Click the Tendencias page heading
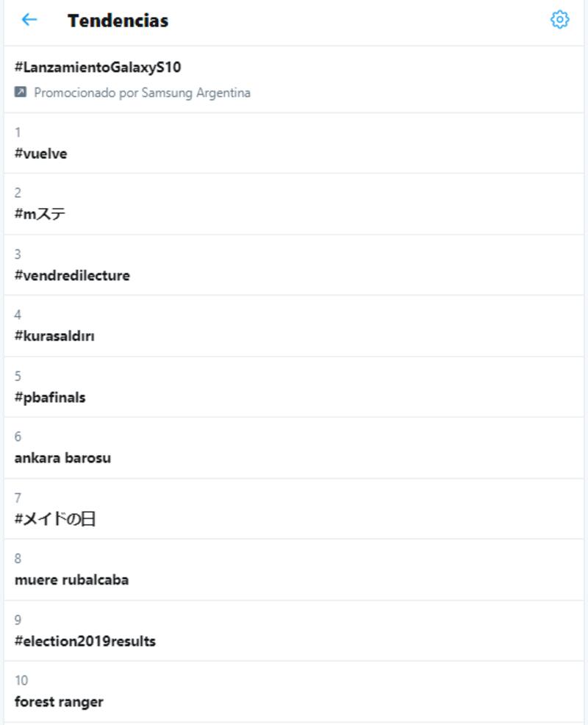 tap(118, 21)
